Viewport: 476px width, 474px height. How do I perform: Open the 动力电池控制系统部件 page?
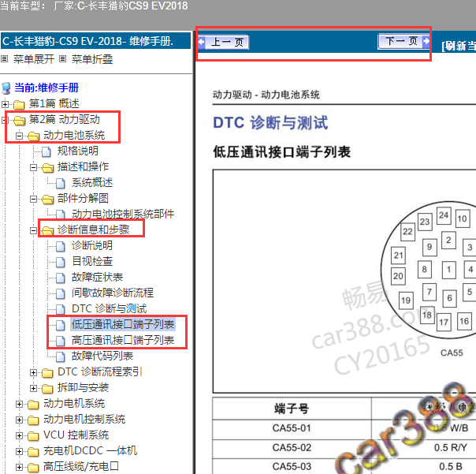pos(123,214)
